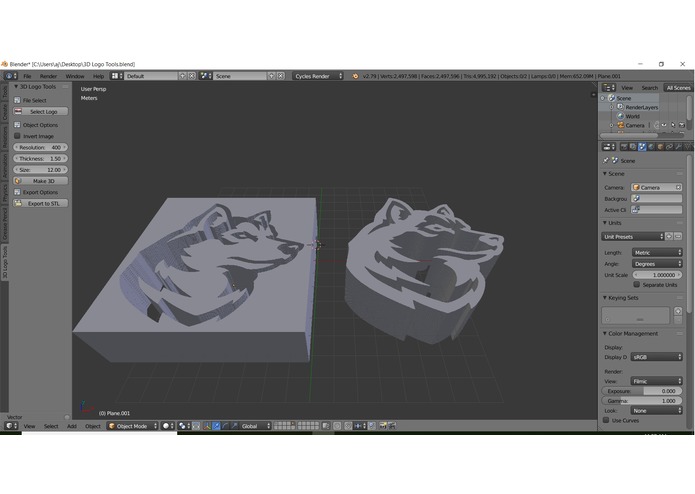
Task: Switch to the Render Layers properties tab icon
Action: click(633, 147)
